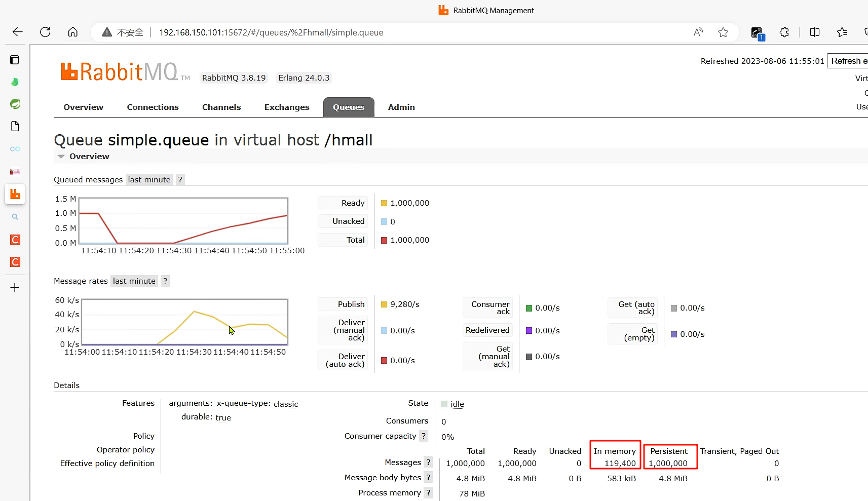Click the Transient, Paged Out column header
This screenshot has width=868, height=501.
[739, 451]
